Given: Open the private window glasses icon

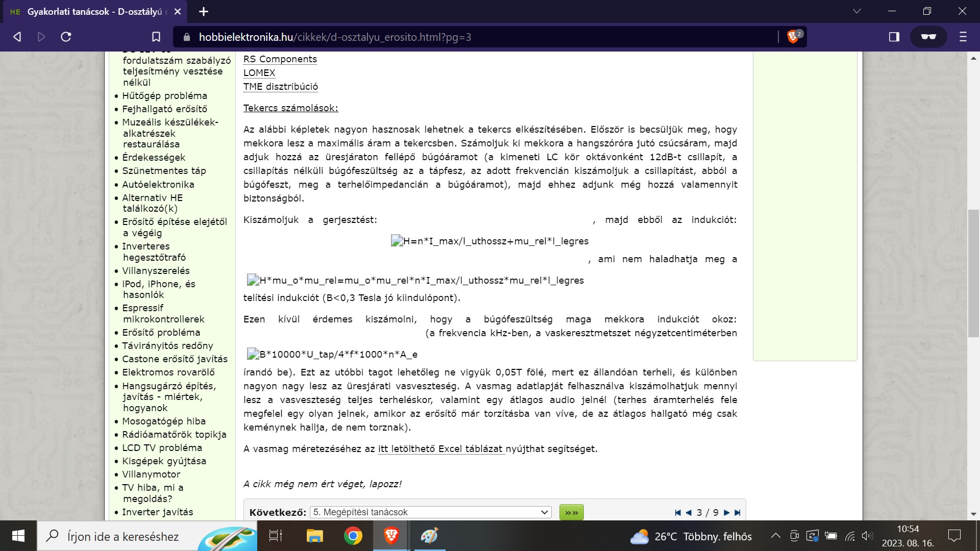Looking at the screenshot, I should pyautogui.click(x=928, y=37).
